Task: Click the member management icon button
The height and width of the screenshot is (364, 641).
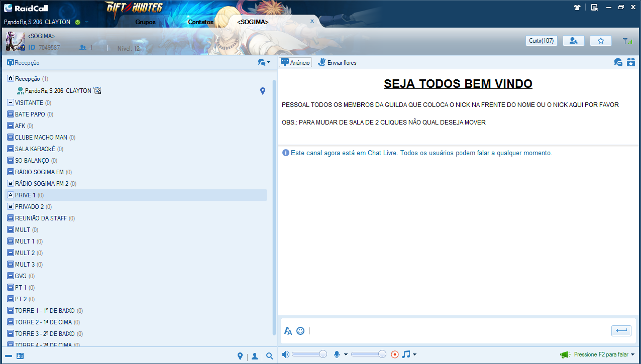Action: (x=573, y=41)
